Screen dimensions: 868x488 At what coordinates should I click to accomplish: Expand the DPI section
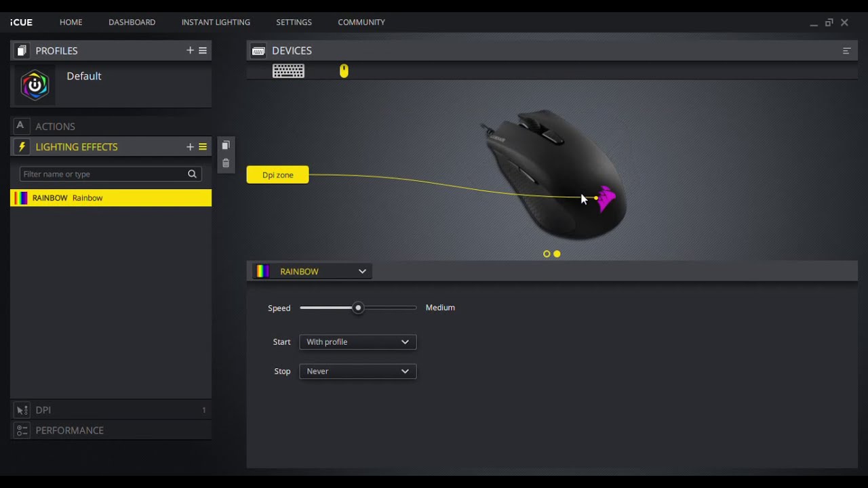click(111, 410)
